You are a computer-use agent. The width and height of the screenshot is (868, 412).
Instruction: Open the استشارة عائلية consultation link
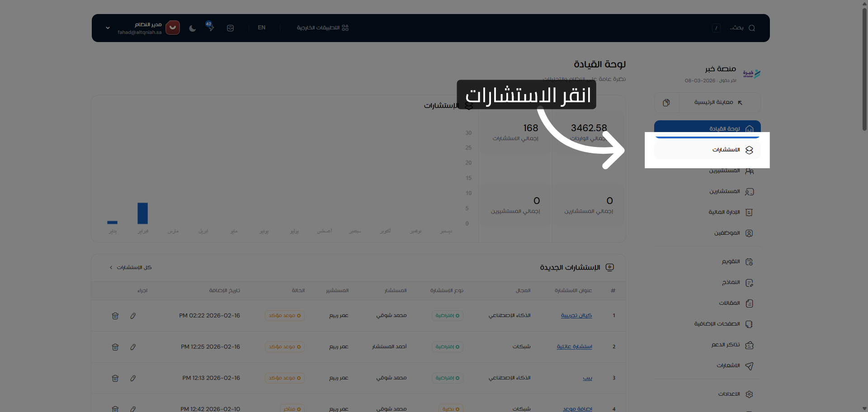click(575, 347)
